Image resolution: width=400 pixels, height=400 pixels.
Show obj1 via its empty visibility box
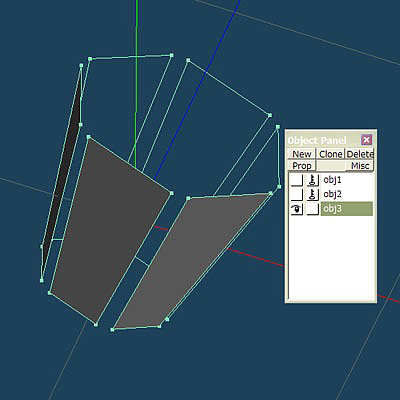(x=297, y=180)
